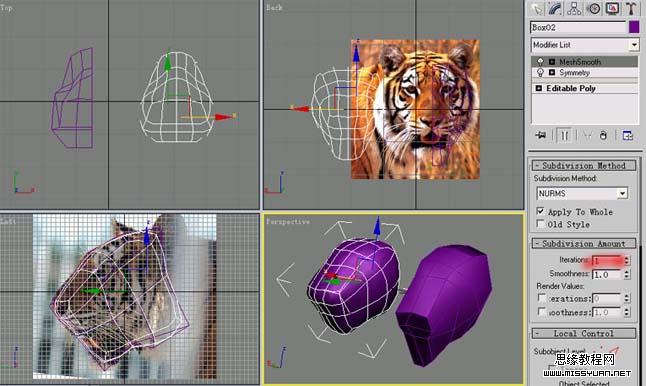This screenshot has height=386, width=646.
Task: Open the Hierarchy panel tab
Action: [574, 8]
